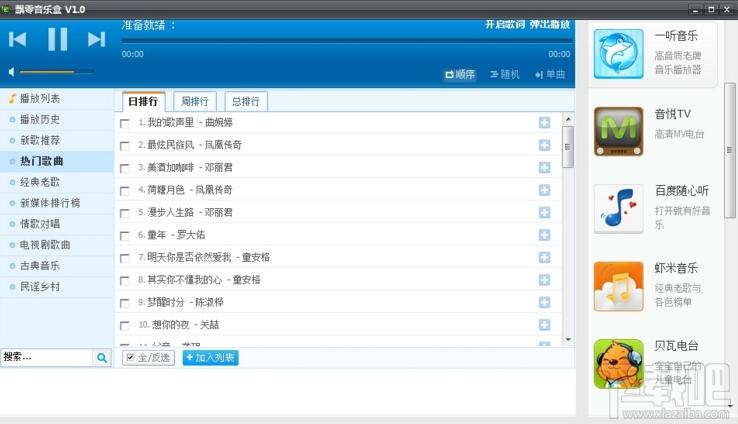Add 童年 with its plus icon
This screenshot has width=738, height=424.
[x=545, y=235]
